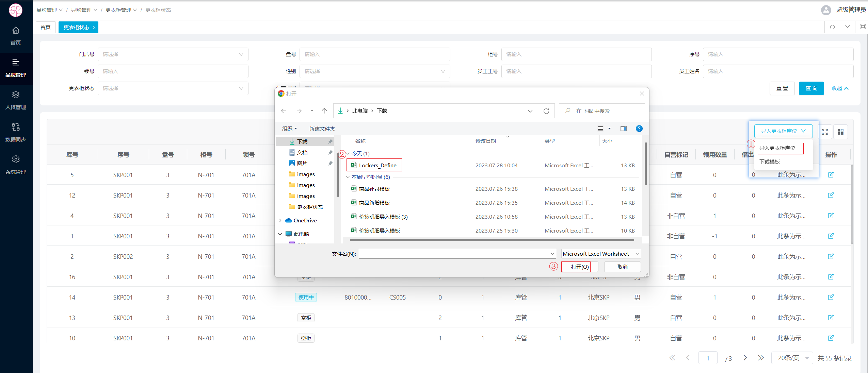Select 图片 in the dialog navigation pane
The image size is (868, 373).
coord(302,164)
